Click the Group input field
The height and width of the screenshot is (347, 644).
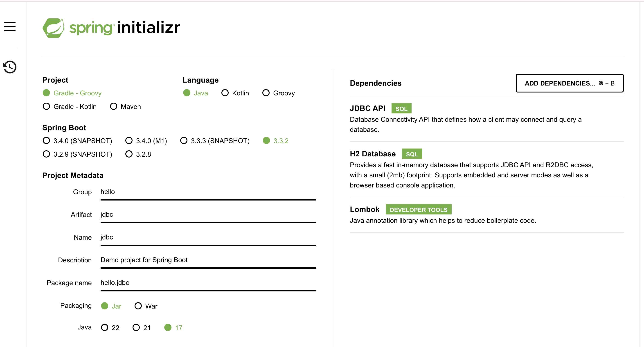coord(208,192)
